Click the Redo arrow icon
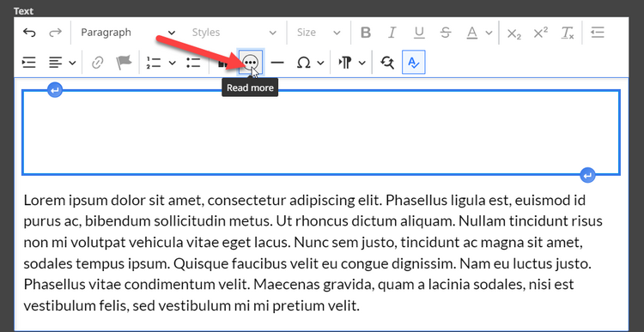 point(55,33)
